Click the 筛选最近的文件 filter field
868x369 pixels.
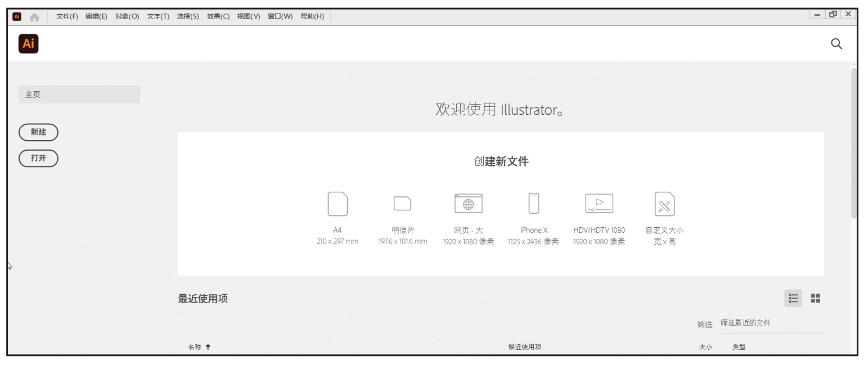(x=771, y=323)
